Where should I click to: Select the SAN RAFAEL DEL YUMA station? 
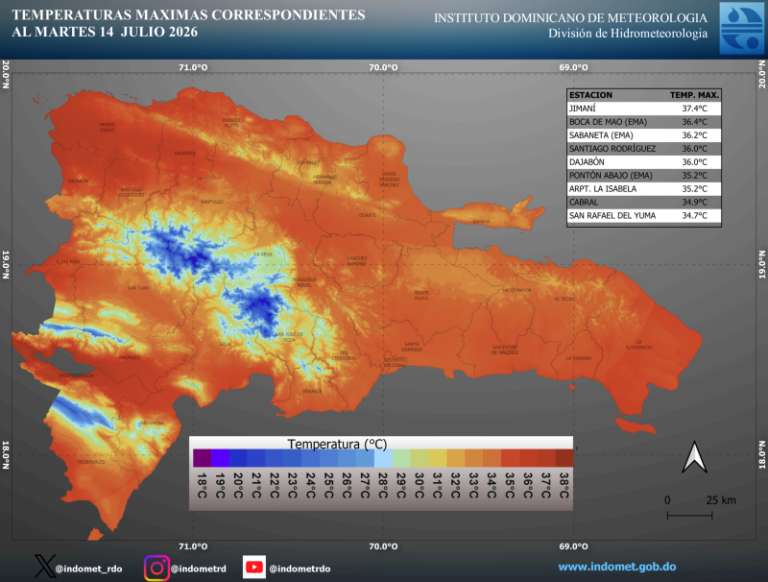pyautogui.click(x=612, y=215)
